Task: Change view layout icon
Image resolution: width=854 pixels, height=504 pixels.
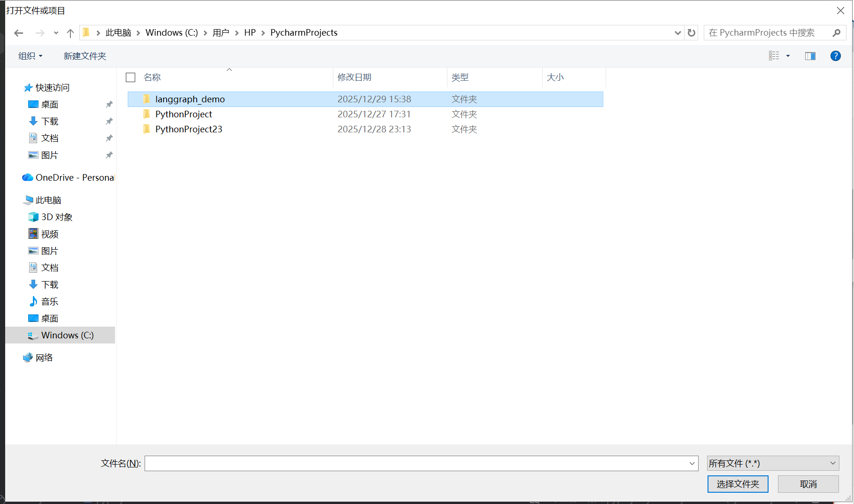Action: (774, 56)
